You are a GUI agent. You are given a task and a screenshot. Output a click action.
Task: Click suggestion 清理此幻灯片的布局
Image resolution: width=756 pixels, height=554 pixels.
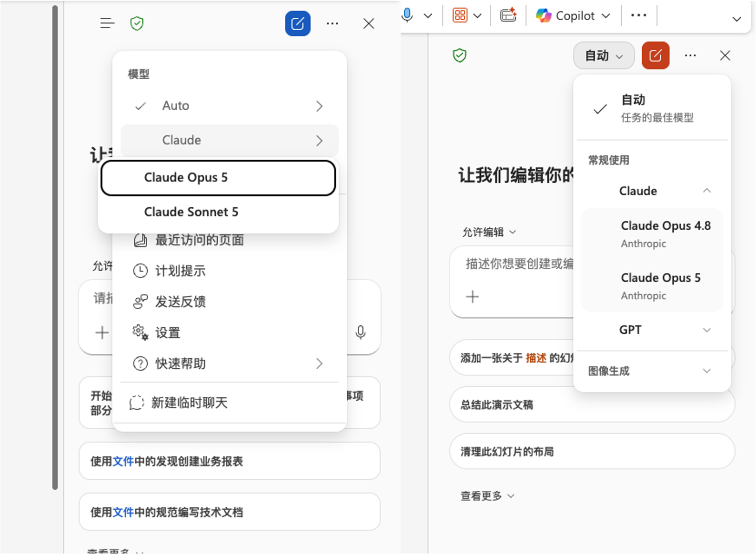[592, 451]
